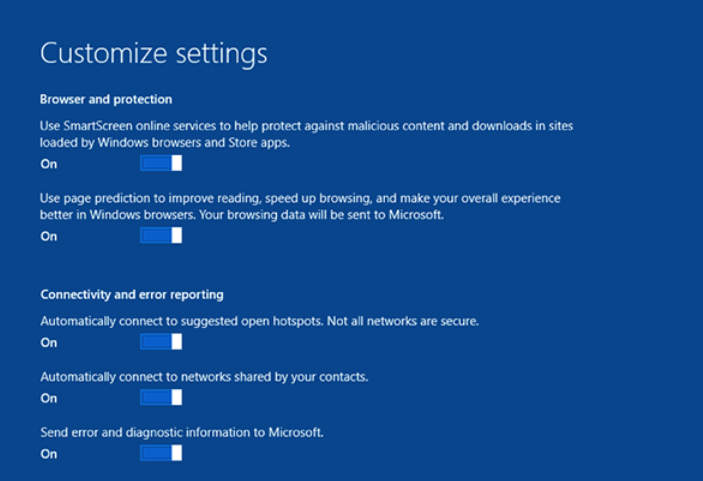Disable the page prediction toggle switch
Image resolution: width=703 pixels, height=481 pixels.
(161, 235)
